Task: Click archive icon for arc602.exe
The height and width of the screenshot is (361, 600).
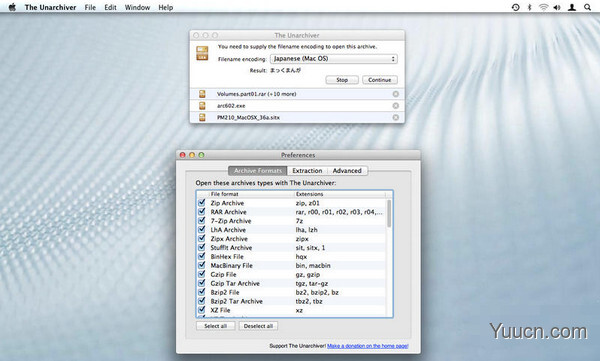Action: [x=202, y=106]
